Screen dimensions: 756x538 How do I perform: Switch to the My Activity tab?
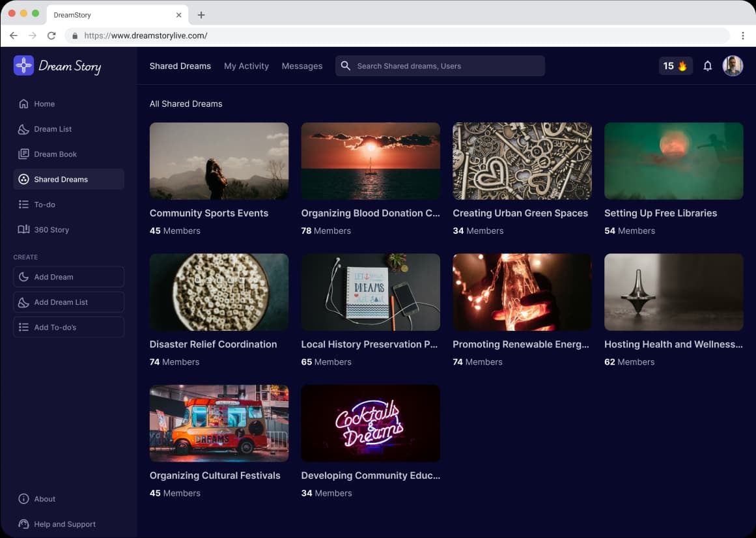[246, 66]
